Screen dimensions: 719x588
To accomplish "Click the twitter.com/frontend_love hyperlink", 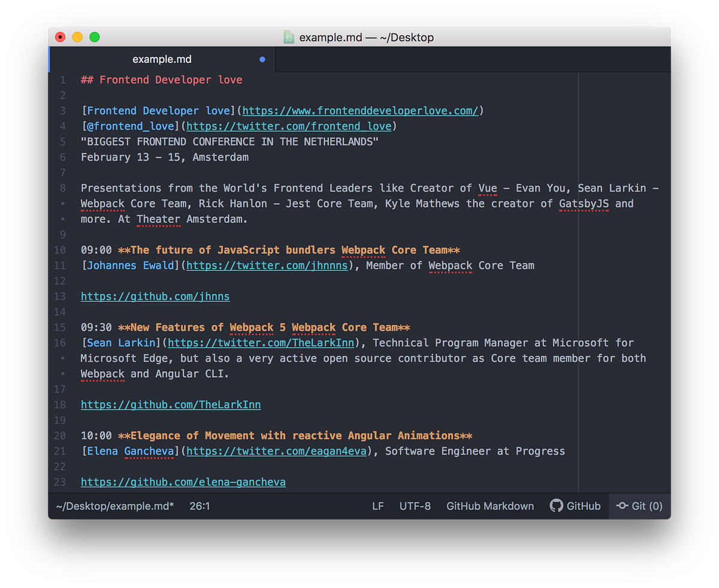I will coord(288,126).
